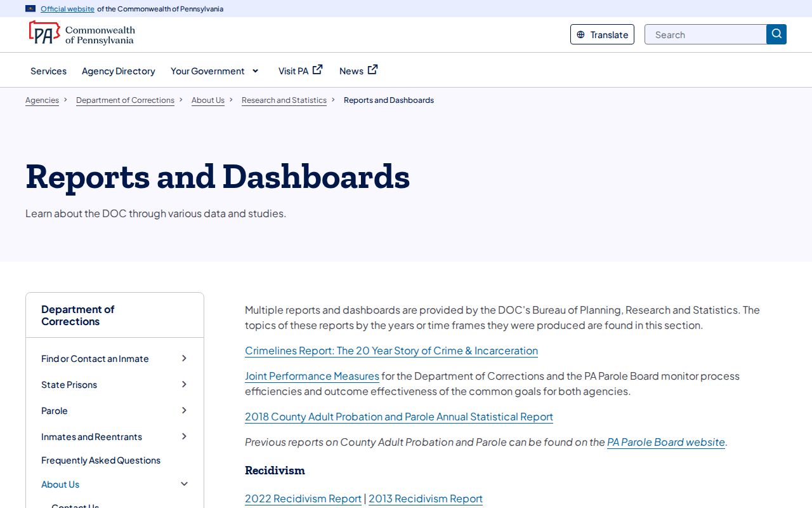This screenshot has height=508, width=812.
Task: Click current breadcrumb Reports and Dashboards
Action: (x=389, y=100)
